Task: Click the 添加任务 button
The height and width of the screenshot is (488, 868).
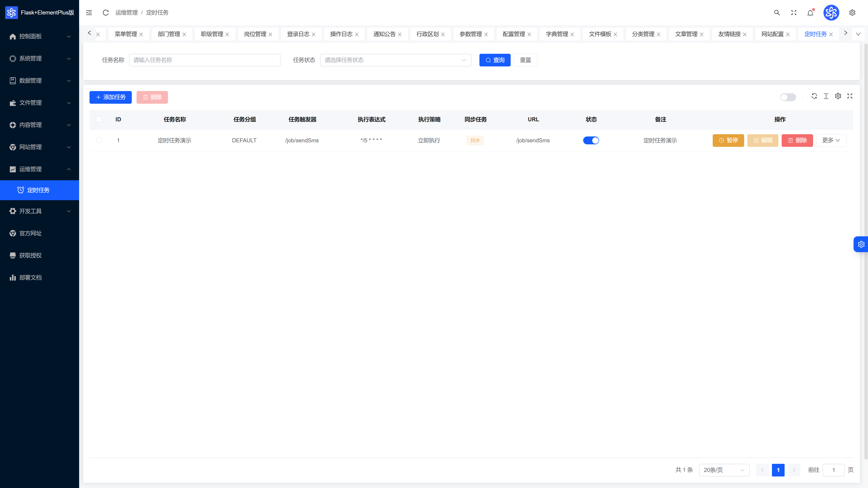Action: point(111,97)
